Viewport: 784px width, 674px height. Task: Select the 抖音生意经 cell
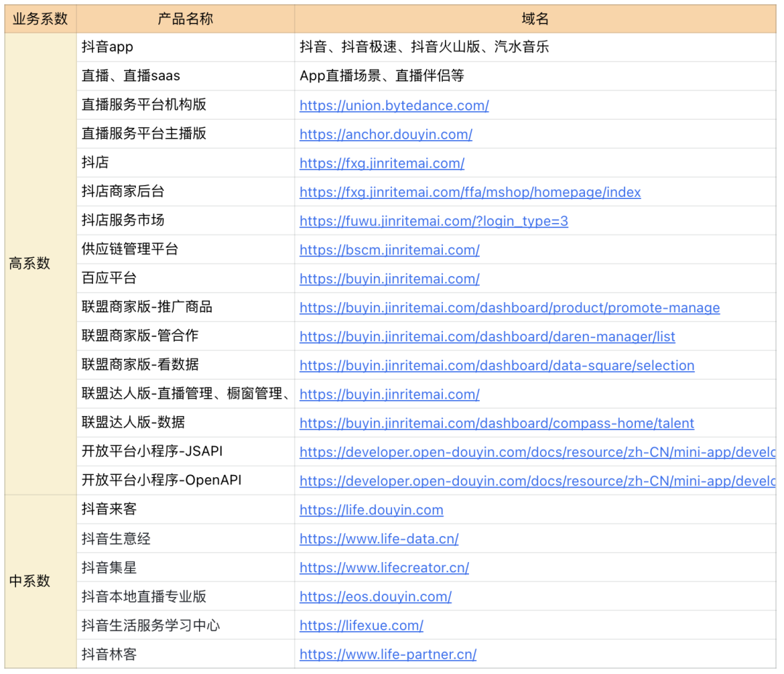pyautogui.click(x=186, y=538)
